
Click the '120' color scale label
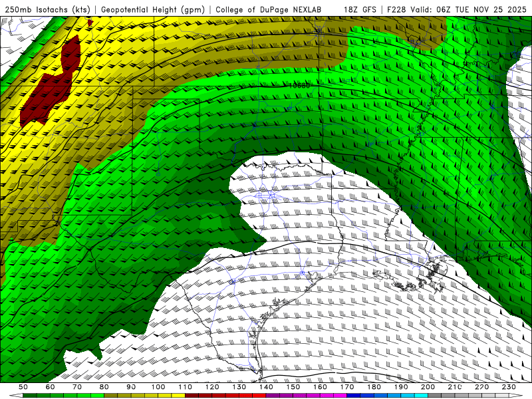pos(212,387)
